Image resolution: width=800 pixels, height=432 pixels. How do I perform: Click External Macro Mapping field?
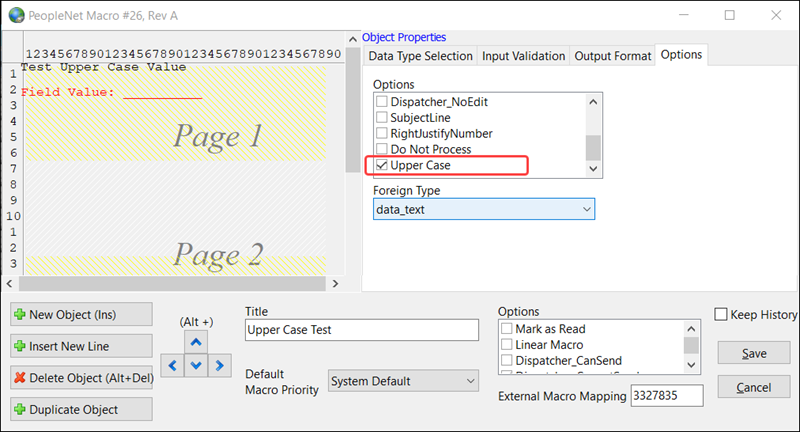pos(667,396)
